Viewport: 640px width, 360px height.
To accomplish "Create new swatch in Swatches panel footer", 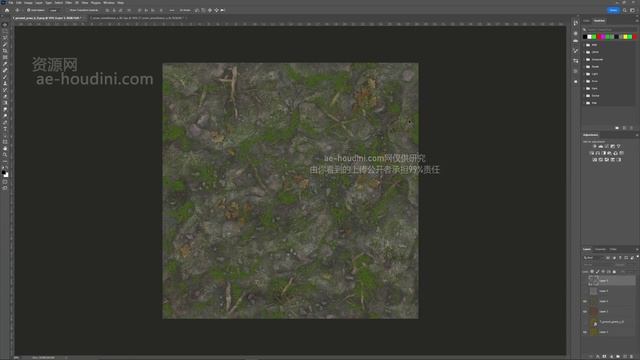I will [x=624, y=128].
